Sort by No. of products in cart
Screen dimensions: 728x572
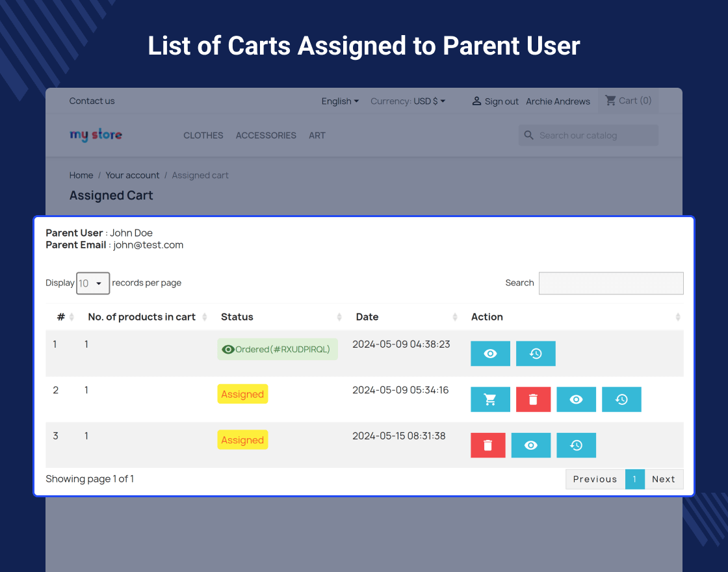[x=204, y=317]
